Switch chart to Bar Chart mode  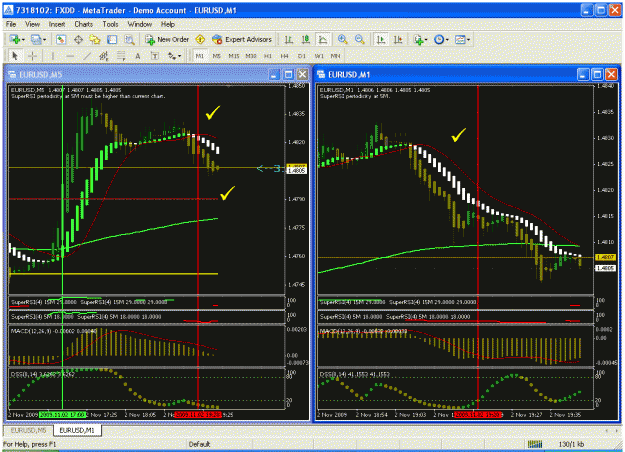point(289,39)
